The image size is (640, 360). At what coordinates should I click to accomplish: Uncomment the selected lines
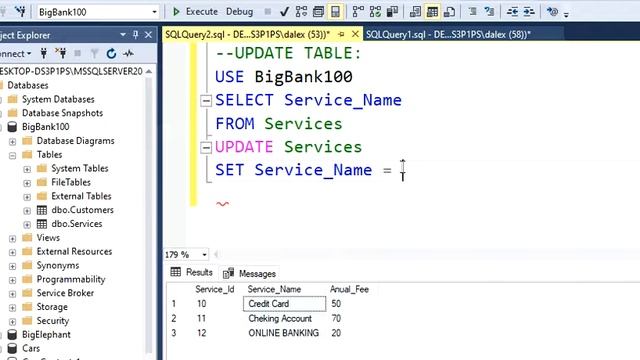click(489, 11)
